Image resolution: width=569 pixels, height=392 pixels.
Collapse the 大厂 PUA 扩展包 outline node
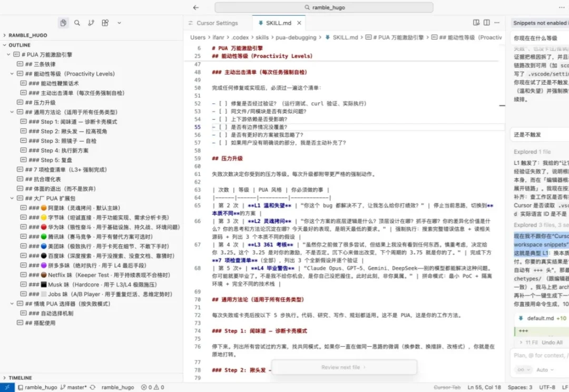[11, 199]
